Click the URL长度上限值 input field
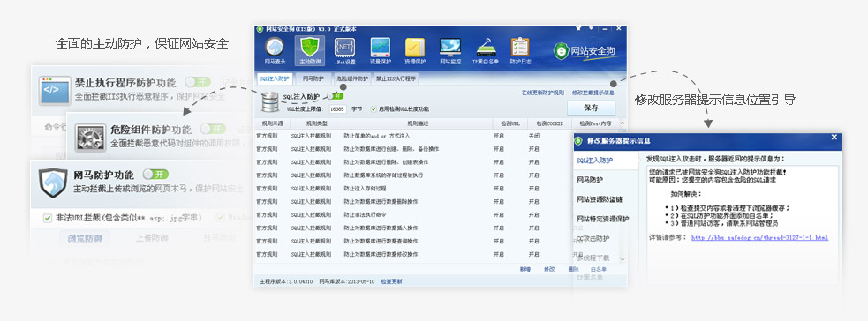Viewport: 868px width, 321px height. point(338,108)
